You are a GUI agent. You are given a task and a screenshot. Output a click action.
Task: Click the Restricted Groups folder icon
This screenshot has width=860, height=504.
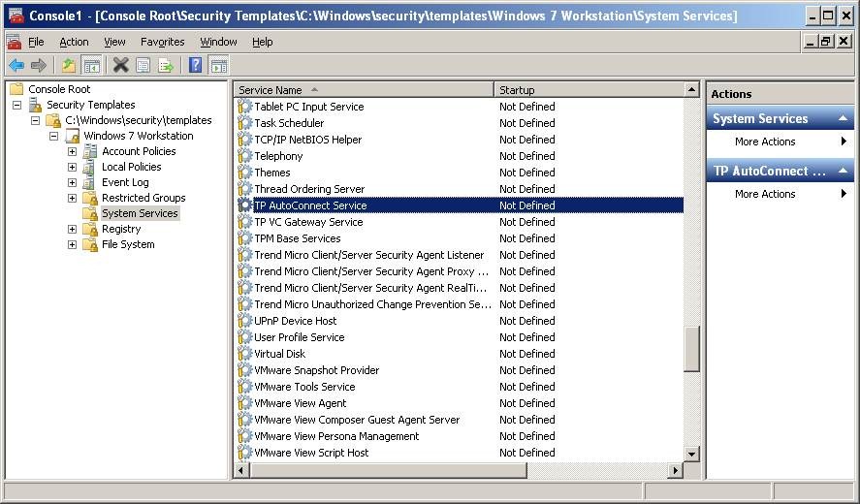click(90, 198)
